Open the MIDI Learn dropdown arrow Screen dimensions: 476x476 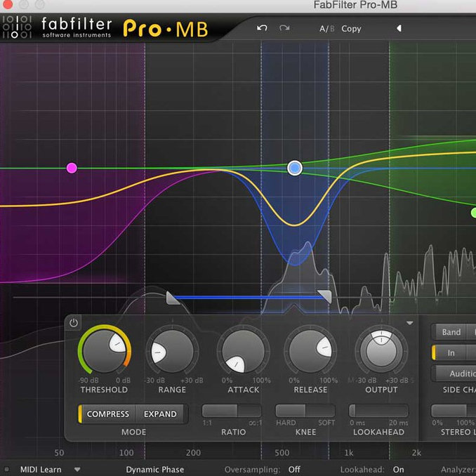pyautogui.click(x=77, y=470)
